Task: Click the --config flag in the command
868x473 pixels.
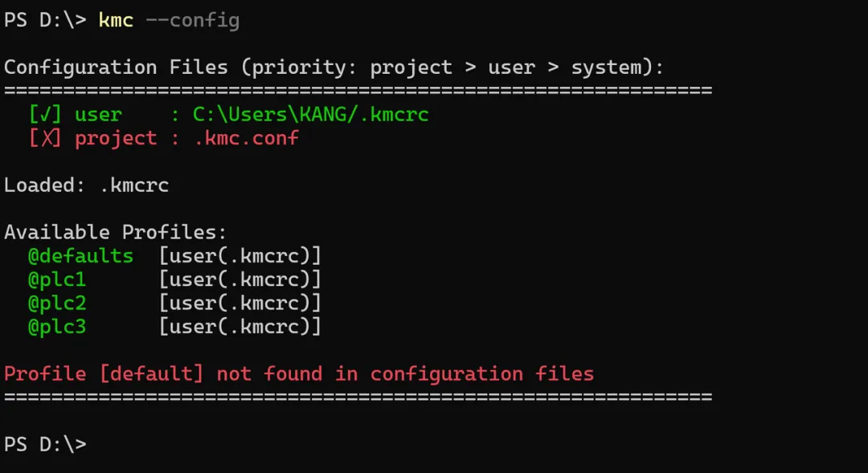Action: (192, 20)
